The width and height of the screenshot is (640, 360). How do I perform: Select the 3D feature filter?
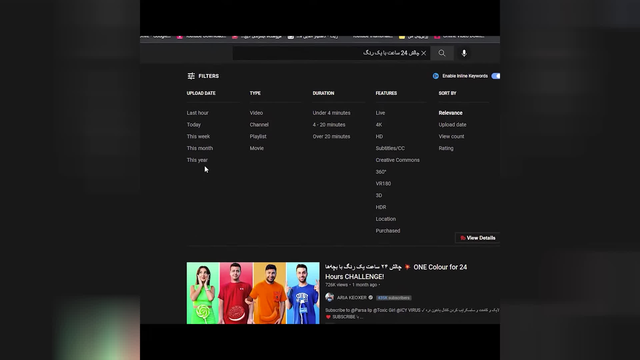pyautogui.click(x=379, y=196)
